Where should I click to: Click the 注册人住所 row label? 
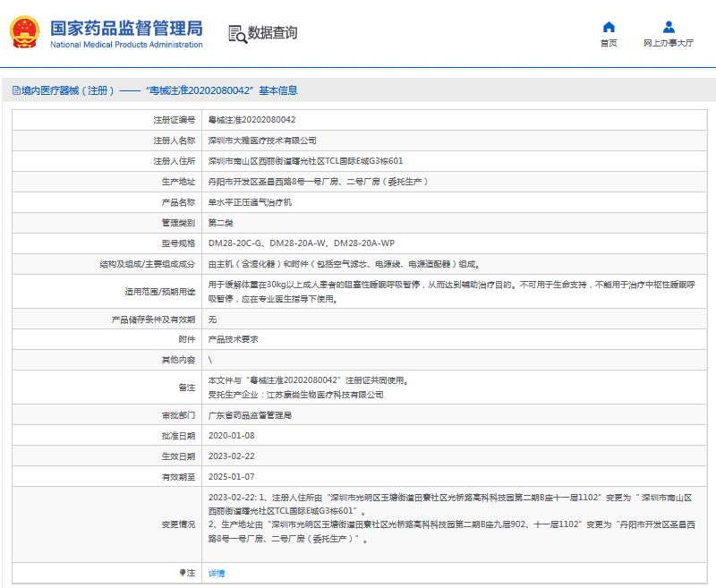tap(174, 161)
